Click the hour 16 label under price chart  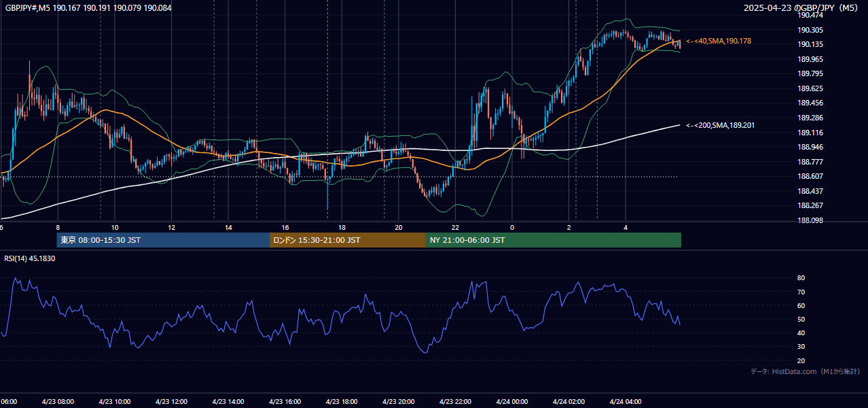click(285, 228)
